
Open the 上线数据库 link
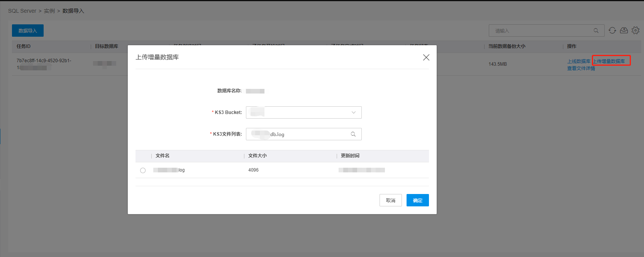pos(578,61)
